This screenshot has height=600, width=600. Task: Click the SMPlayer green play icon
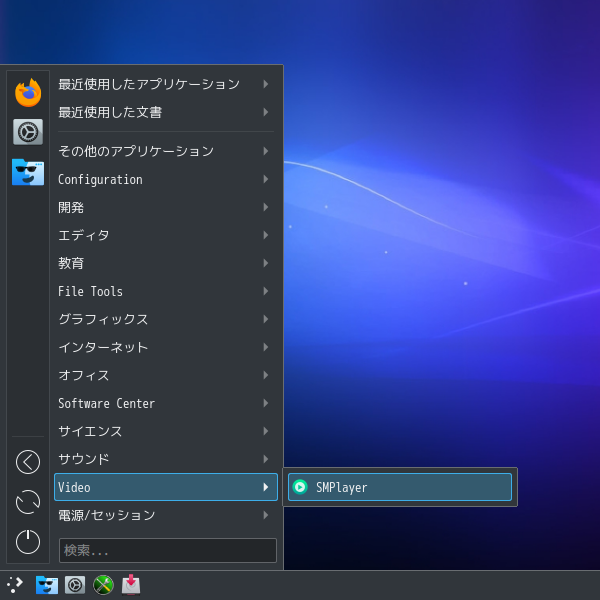[300, 487]
